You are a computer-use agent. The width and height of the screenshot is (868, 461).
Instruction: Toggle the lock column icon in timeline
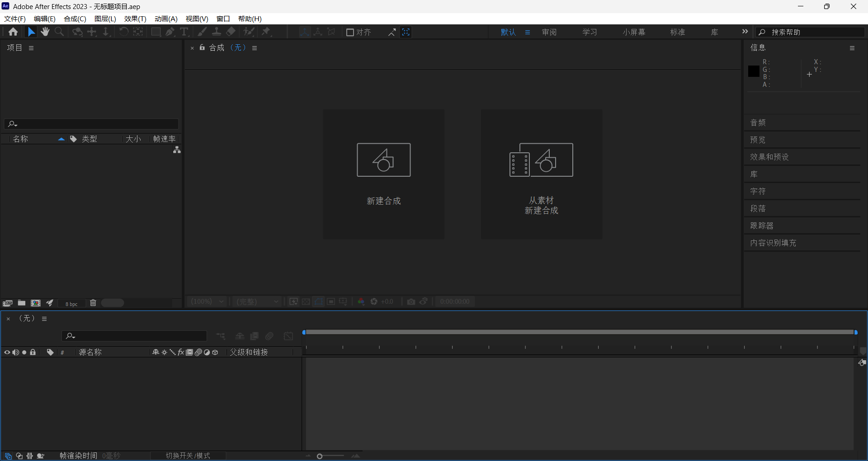33,353
